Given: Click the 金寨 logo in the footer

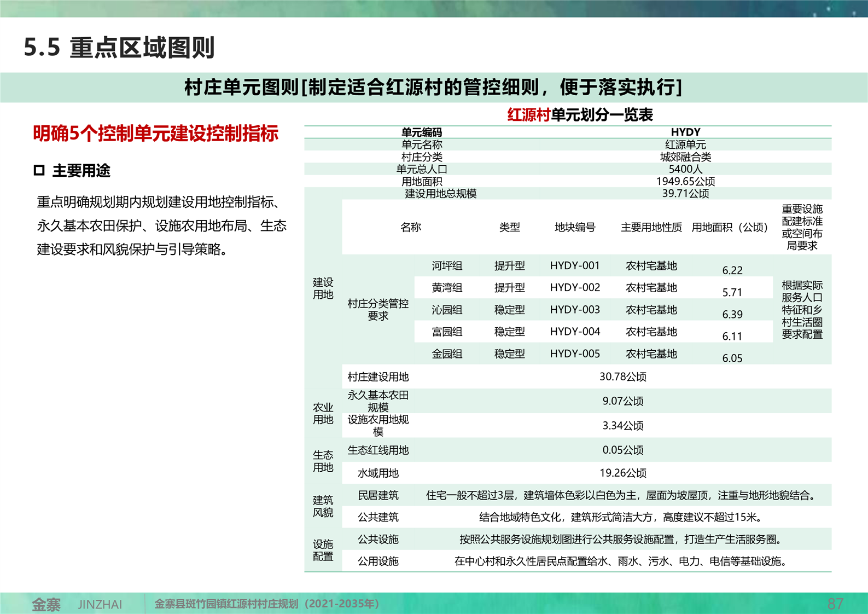Looking at the screenshot, I should coord(46,604).
